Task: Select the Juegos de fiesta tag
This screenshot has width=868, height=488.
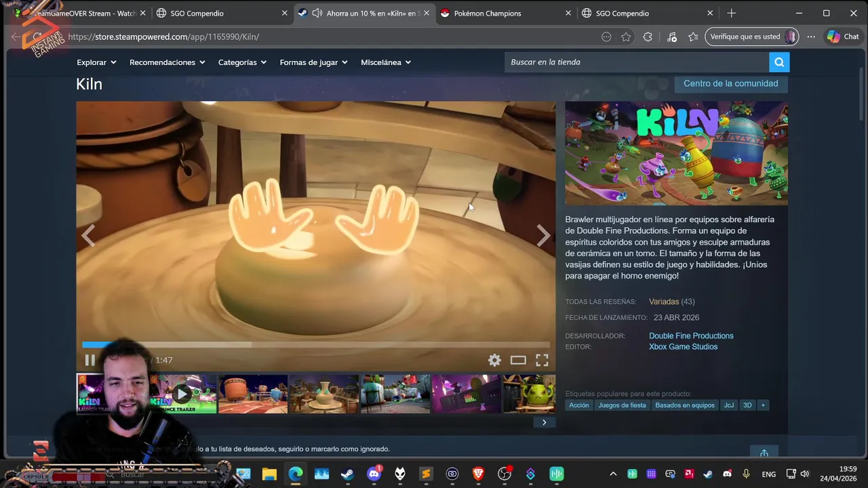Action: tap(622, 405)
